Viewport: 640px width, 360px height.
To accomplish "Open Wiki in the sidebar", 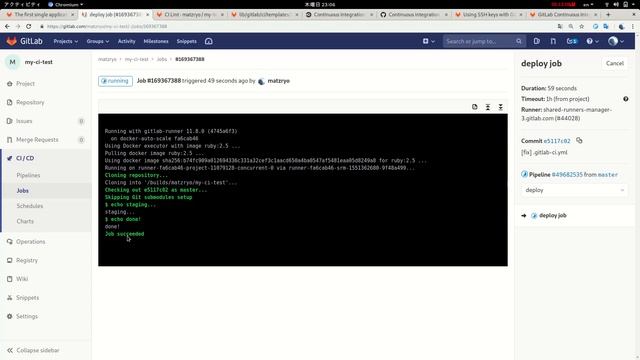I will tap(22, 279).
